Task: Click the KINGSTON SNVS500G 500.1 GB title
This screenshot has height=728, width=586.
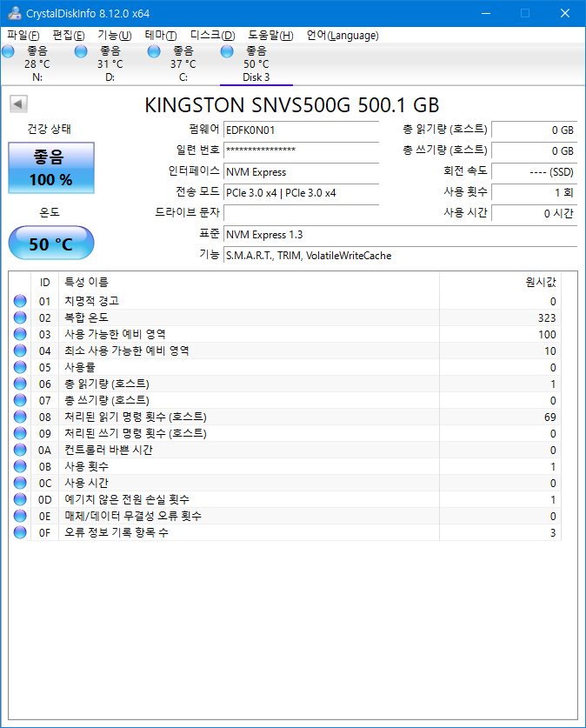Action: (x=292, y=105)
